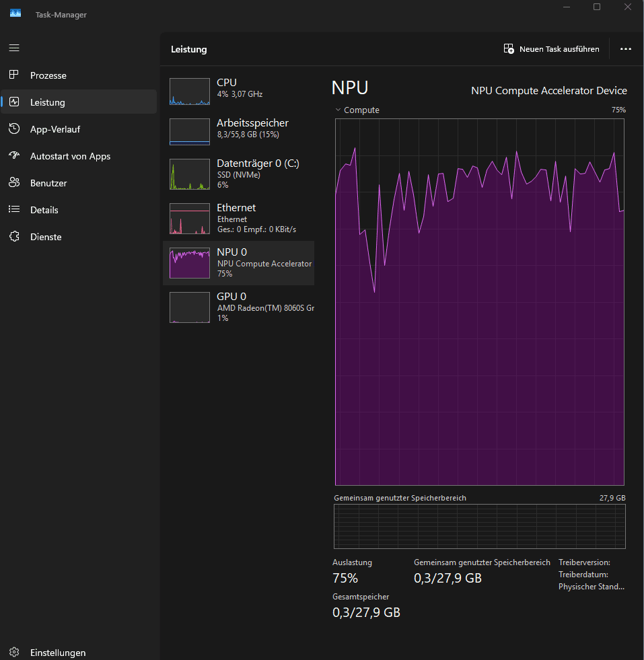The height and width of the screenshot is (660, 644).
Task: Click the Prozesse sidebar icon
Action: [x=14, y=75]
